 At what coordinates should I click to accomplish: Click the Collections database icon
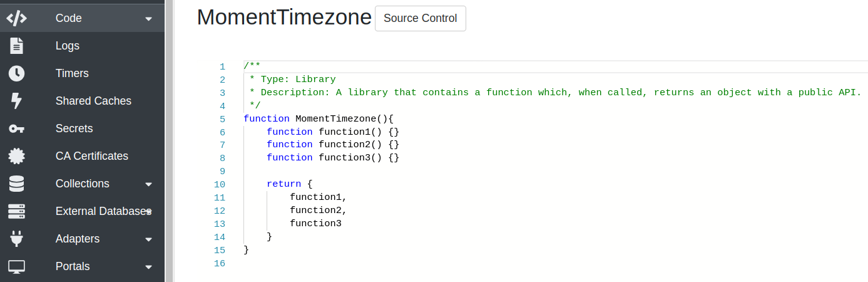pos(16,184)
